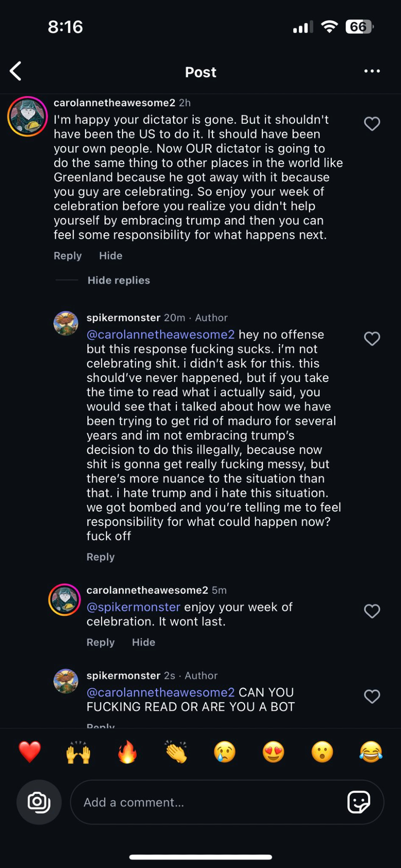View carolannetheawesome2's profile picture story
The height and width of the screenshot is (868, 401).
(x=27, y=116)
